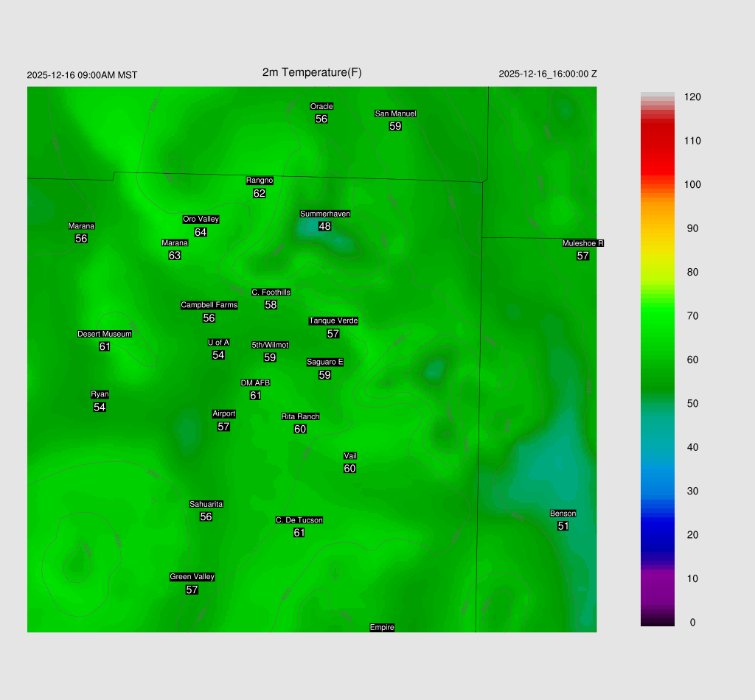This screenshot has width=755, height=700.
Task: Select the DM AFB station label
Action: point(255,382)
